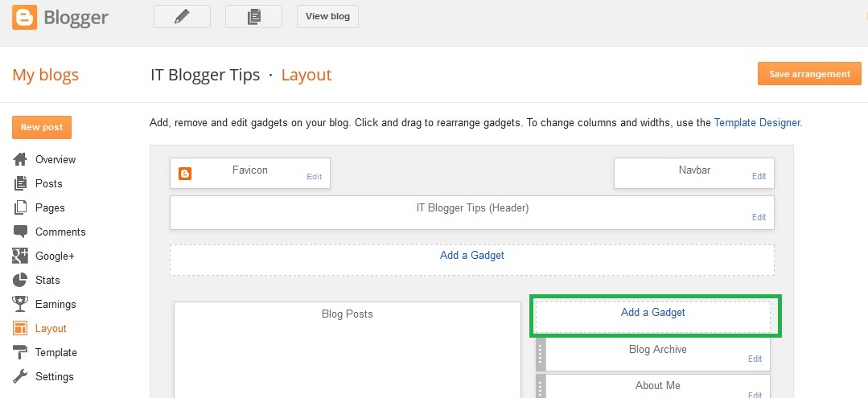This screenshot has width=868, height=402.
Task: Grab the Blog Archive drag handle
Action: tap(541, 353)
